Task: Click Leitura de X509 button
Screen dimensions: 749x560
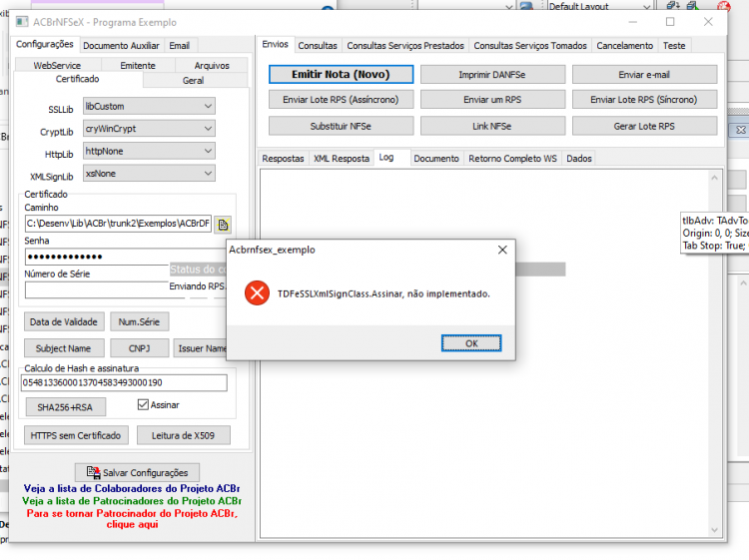Action: pos(184,435)
